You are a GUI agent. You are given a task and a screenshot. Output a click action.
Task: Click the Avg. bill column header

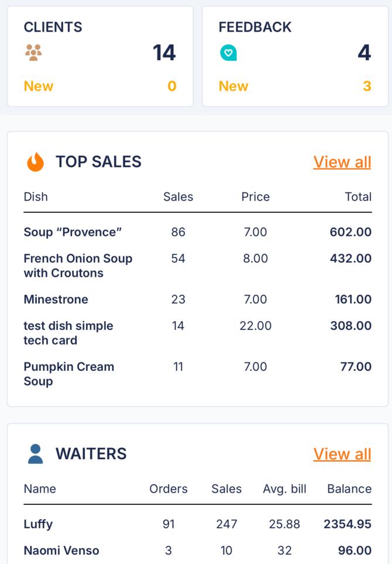click(284, 489)
